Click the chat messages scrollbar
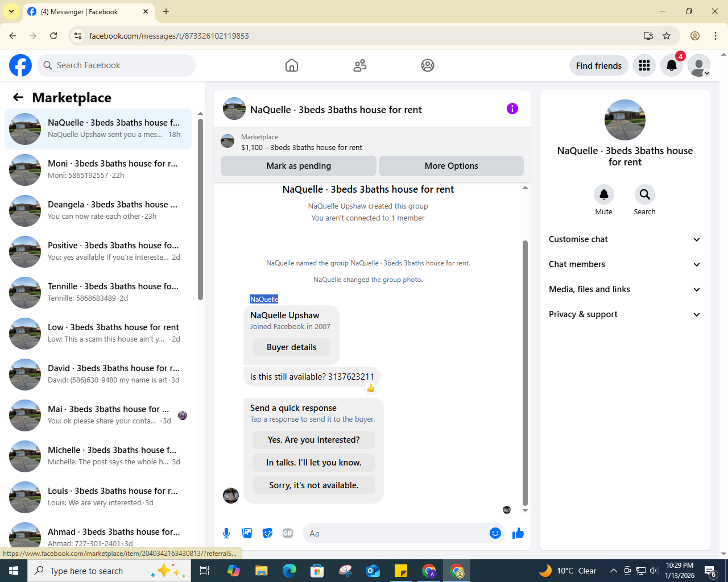 tap(525, 372)
